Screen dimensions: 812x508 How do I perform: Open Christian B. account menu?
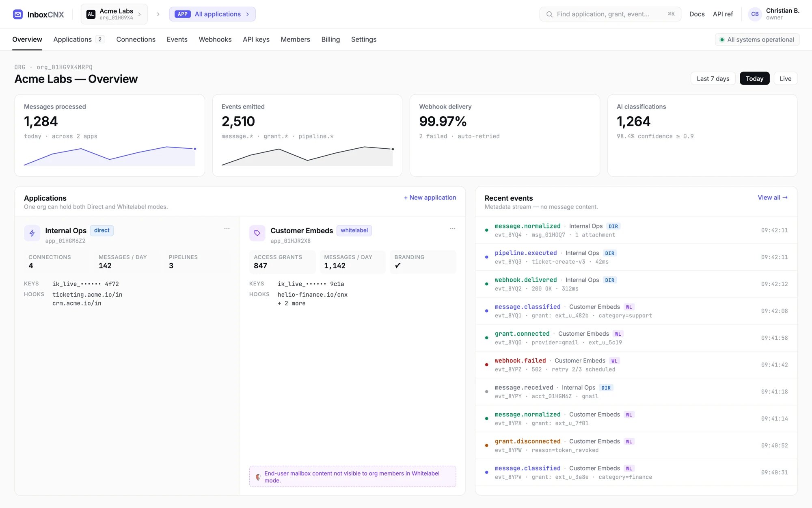click(x=774, y=14)
